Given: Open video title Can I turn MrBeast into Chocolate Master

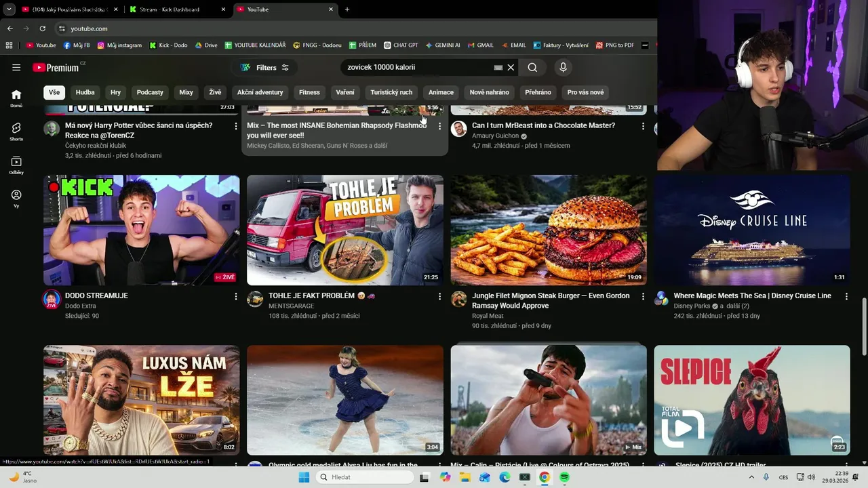Looking at the screenshot, I should pyautogui.click(x=543, y=125).
